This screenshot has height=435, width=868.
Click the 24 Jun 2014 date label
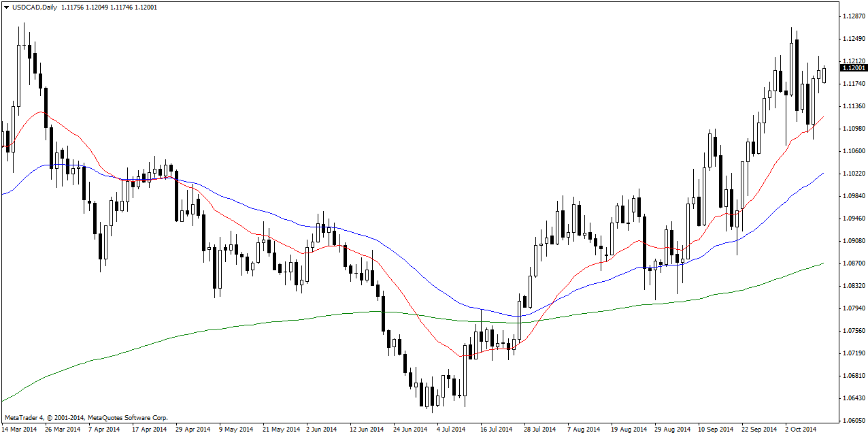pyautogui.click(x=410, y=430)
